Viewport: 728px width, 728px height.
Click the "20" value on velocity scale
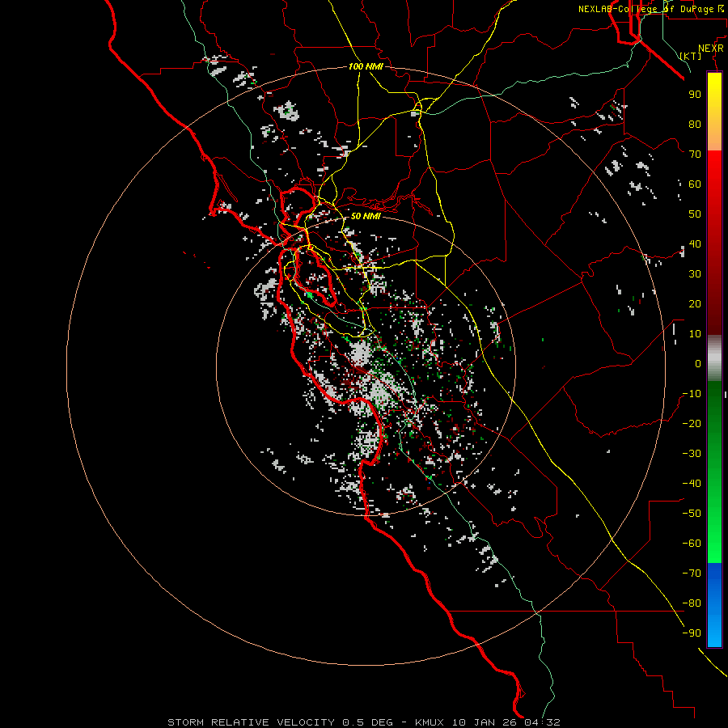[x=695, y=303]
